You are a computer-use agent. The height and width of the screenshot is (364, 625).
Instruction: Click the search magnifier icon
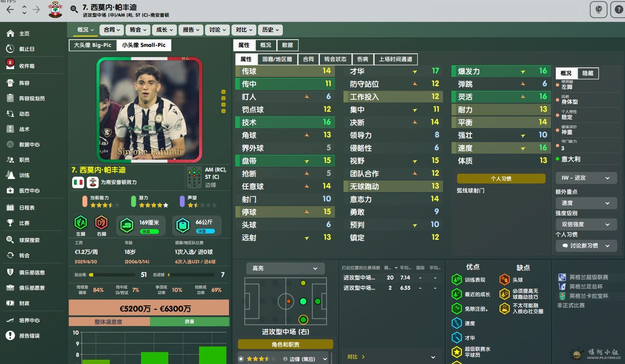pos(74,9)
